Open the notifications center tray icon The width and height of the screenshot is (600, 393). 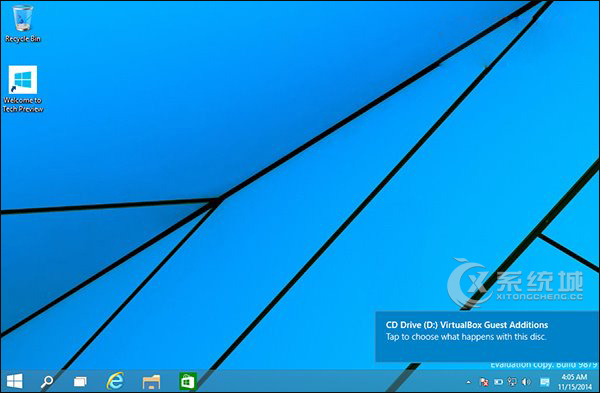point(545,382)
